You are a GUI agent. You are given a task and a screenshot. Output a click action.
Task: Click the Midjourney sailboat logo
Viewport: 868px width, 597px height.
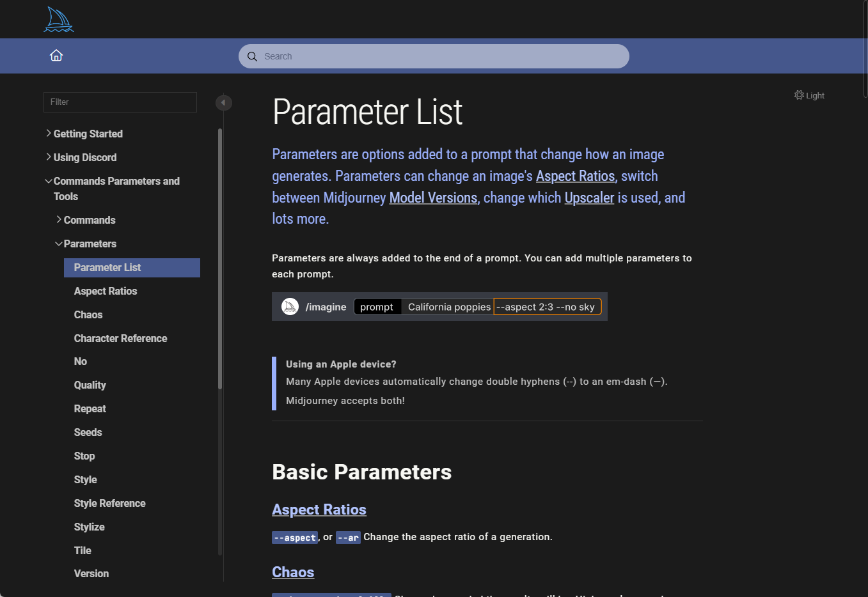coord(58,20)
